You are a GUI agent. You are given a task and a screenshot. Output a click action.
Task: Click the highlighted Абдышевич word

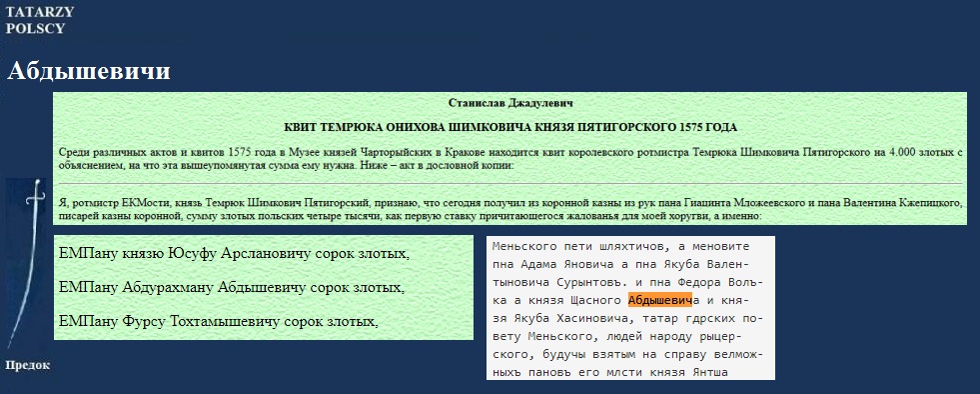pyautogui.click(x=660, y=301)
